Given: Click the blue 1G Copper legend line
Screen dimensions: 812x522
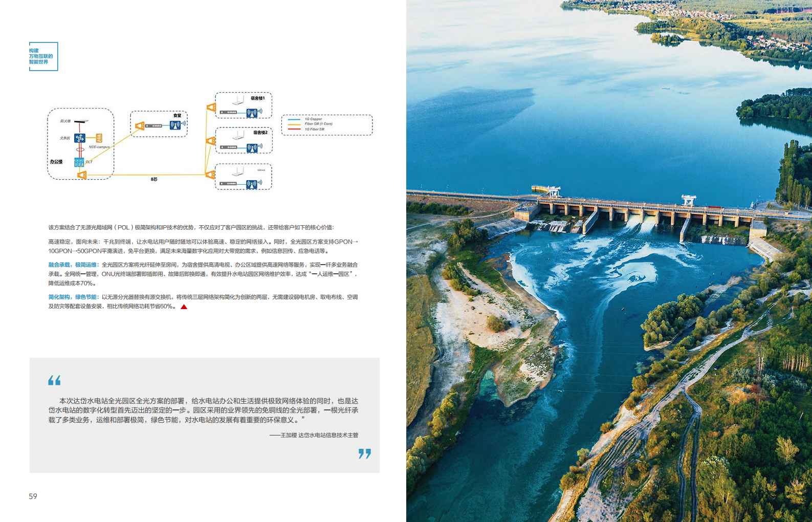Looking at the screenshot, I should click(x=294, y=119).
